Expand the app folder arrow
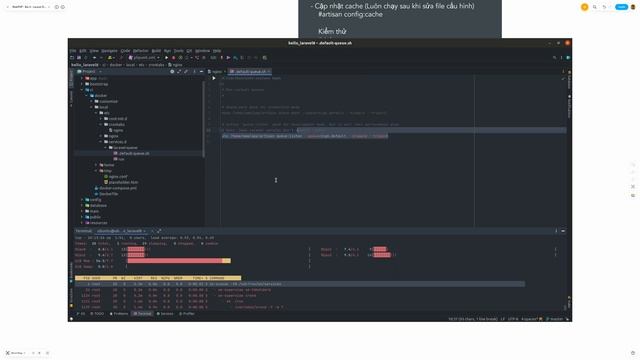 coord(82,78)
